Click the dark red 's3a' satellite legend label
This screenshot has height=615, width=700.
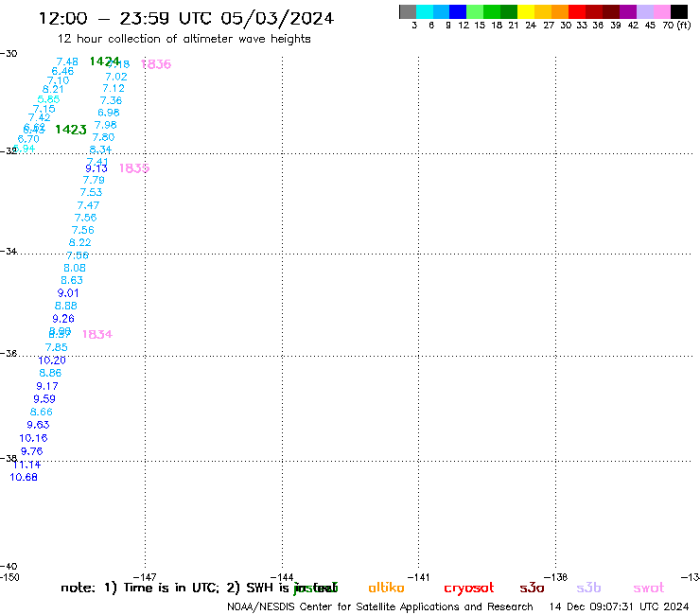[x=532, y=588]
